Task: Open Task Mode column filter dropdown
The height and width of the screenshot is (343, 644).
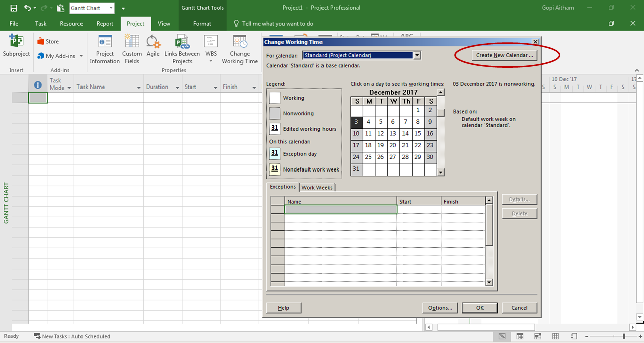Action: (69, 88)
